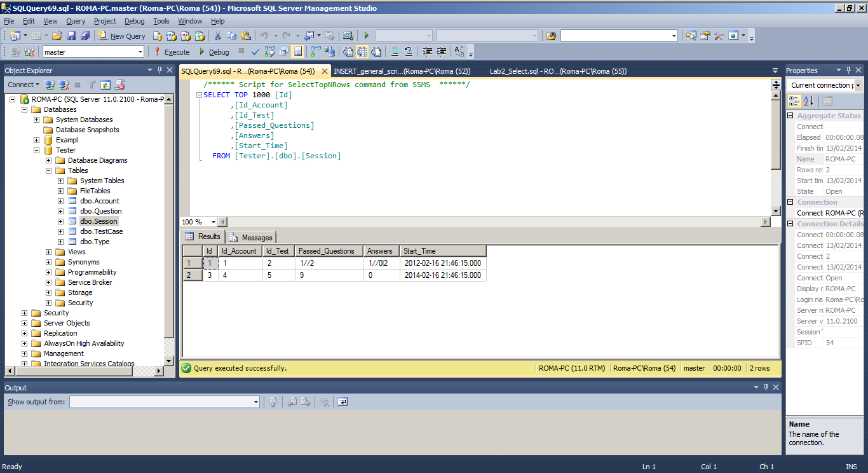Collapse the Tester database node
Viewport: 868px width, 473px height.
[37, 150]
